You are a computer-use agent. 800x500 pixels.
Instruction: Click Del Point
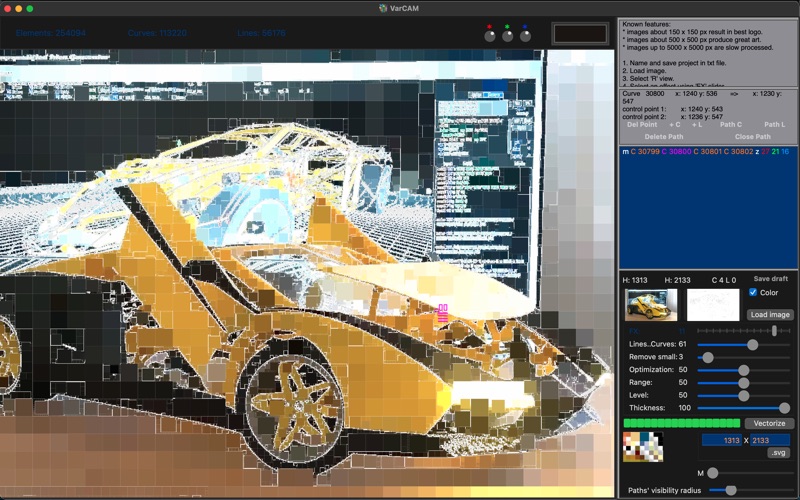[642, 124]
